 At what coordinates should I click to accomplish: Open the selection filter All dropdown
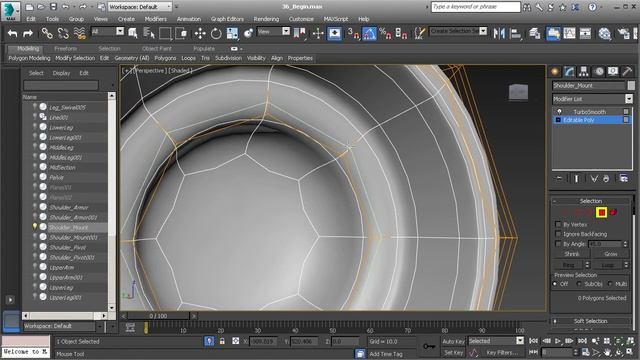[x=108, y=31]
